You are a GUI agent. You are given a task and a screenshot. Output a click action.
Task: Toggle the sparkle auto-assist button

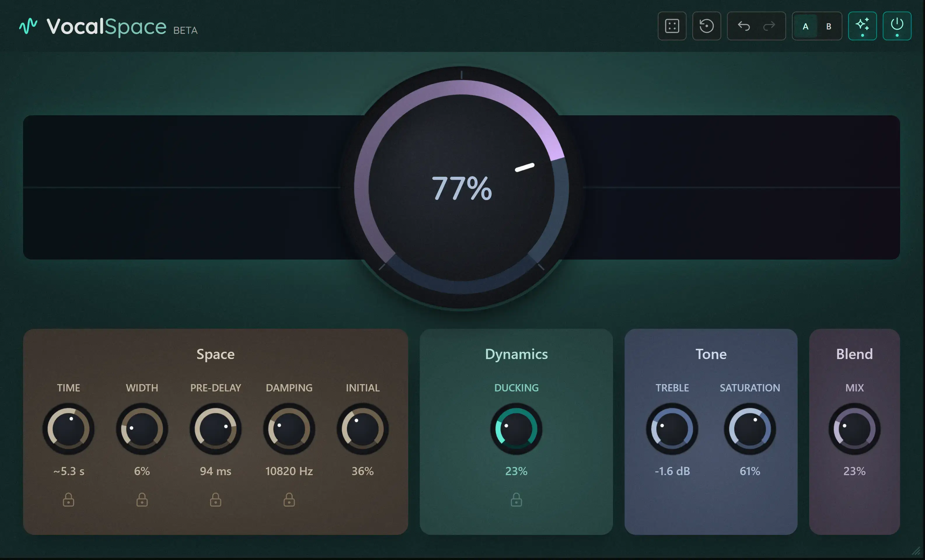point(862,26)
